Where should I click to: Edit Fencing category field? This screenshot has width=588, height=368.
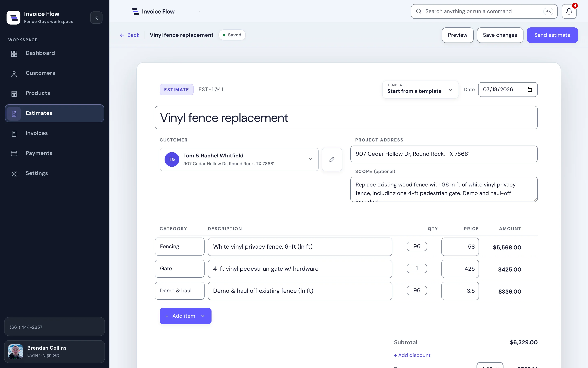click(179, 247)
